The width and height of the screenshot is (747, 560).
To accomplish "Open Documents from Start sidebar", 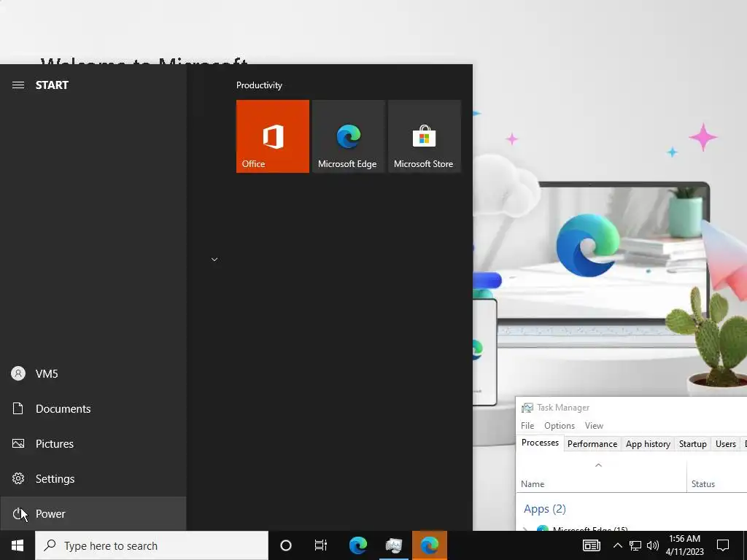I will 93,408.
